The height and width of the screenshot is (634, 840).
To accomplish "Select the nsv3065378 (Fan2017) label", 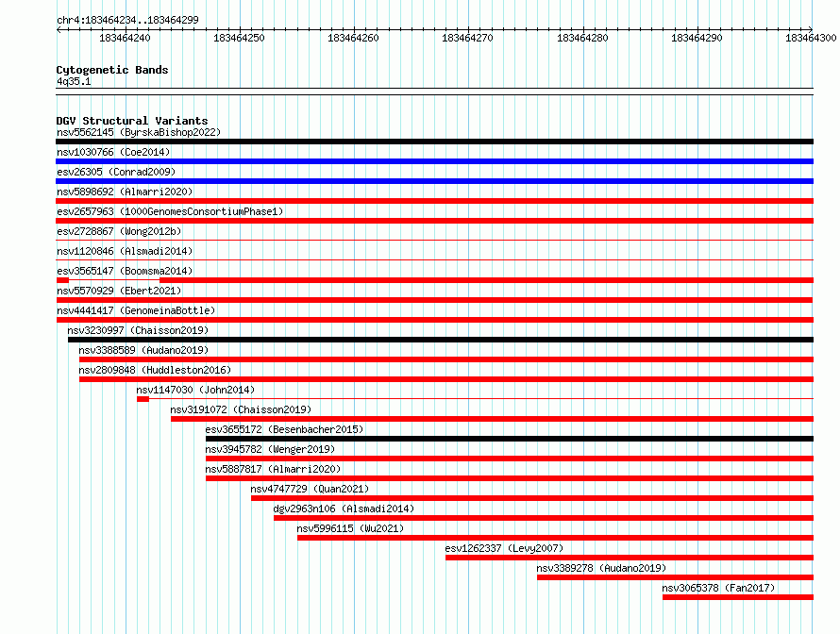I will pos(718,588).
